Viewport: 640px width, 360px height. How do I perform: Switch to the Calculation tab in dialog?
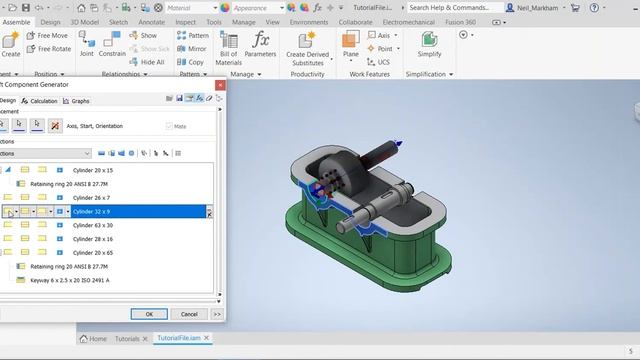(40, 101)
